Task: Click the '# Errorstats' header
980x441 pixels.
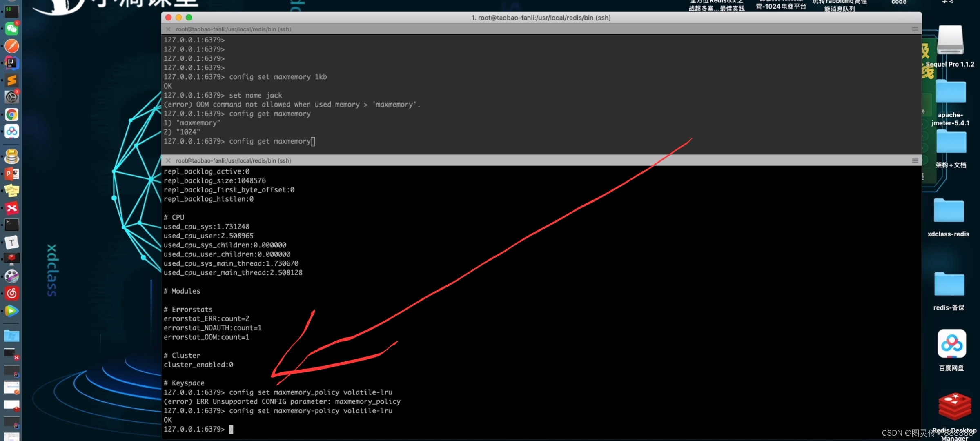Action: click(188, 310)
